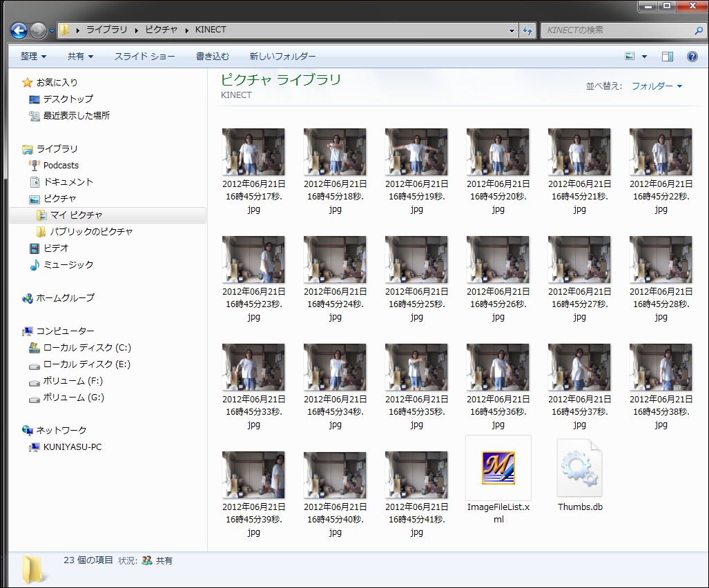Select the 16時45分22秒.jpg thumbnail
The image size is (709, 588).
pos(660,152)
